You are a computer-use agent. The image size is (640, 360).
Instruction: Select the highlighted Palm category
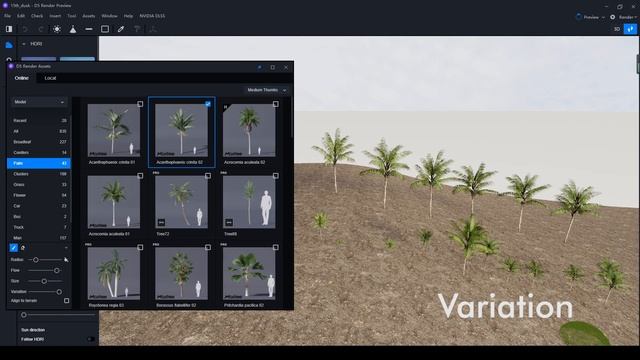coord(39,163)
